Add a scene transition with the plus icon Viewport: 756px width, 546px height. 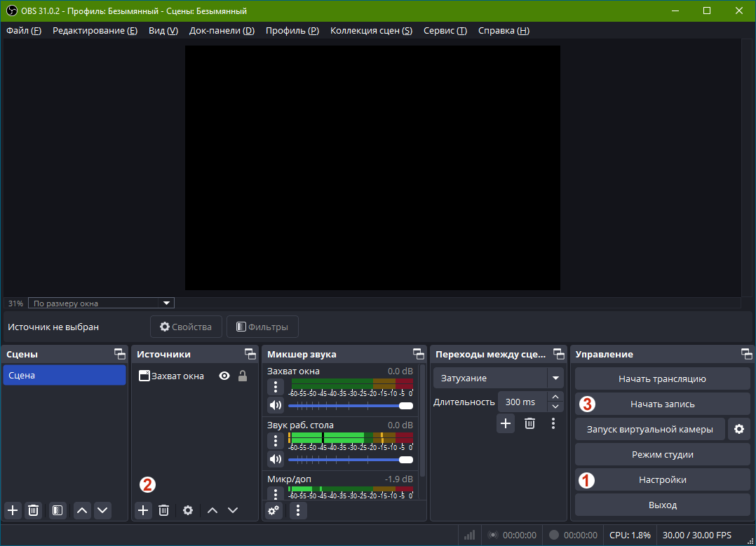[506, 423]
